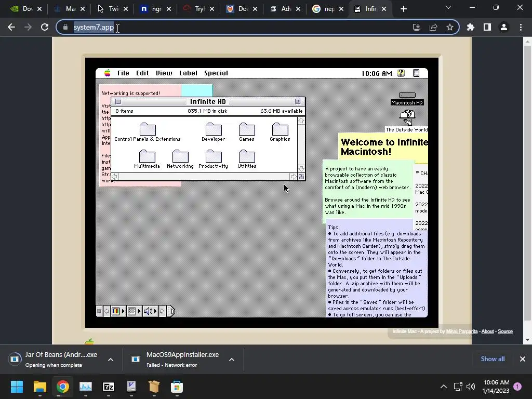This screenshot has height=399, width=532.
Task: Click the Infinite HD window close box
Action: coord(118,101)
